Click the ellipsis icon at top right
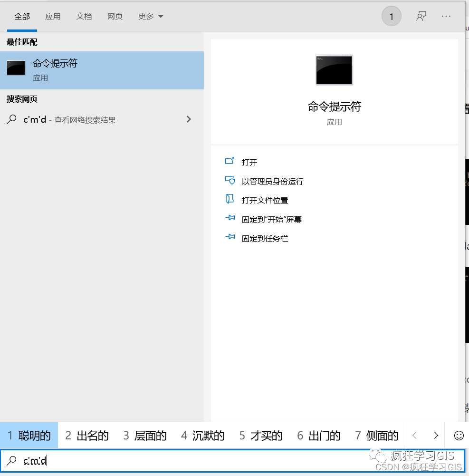Viewport: 469px width, 476px height. click(446, 16)
